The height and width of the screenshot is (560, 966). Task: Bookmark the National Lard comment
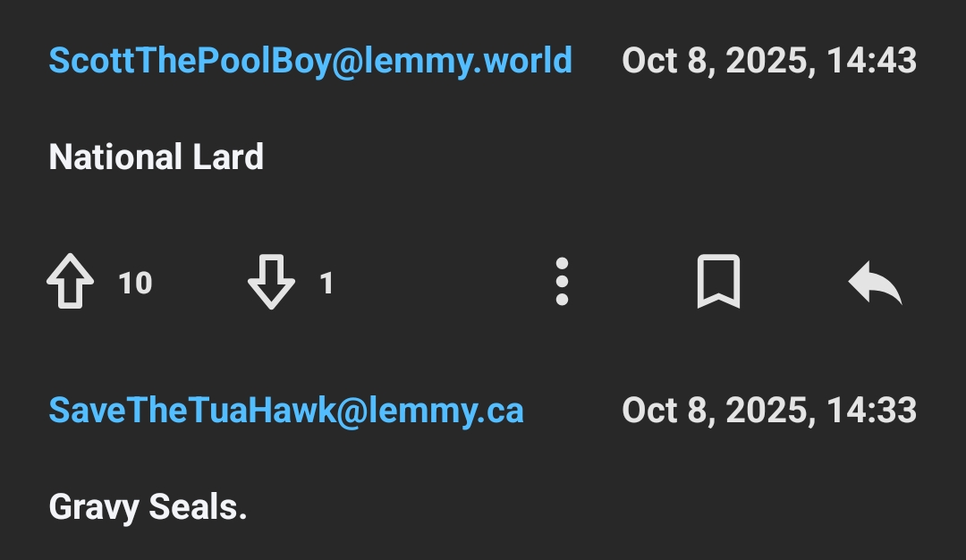coord(718,283)
